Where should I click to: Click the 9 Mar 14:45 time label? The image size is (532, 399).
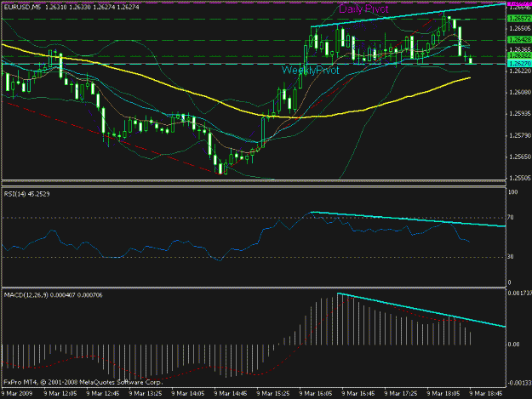click(x=231, y=394)
